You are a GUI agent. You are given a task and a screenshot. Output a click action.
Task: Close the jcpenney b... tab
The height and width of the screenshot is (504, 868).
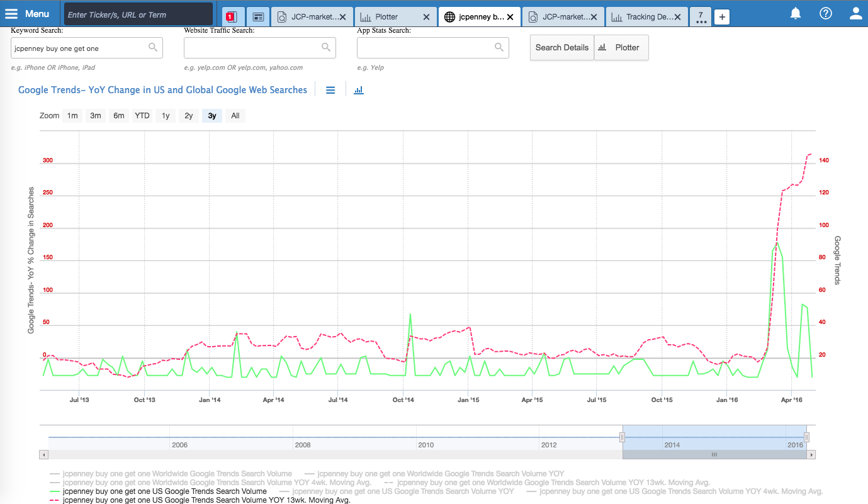pyautogui.click(x=510, y=17)
